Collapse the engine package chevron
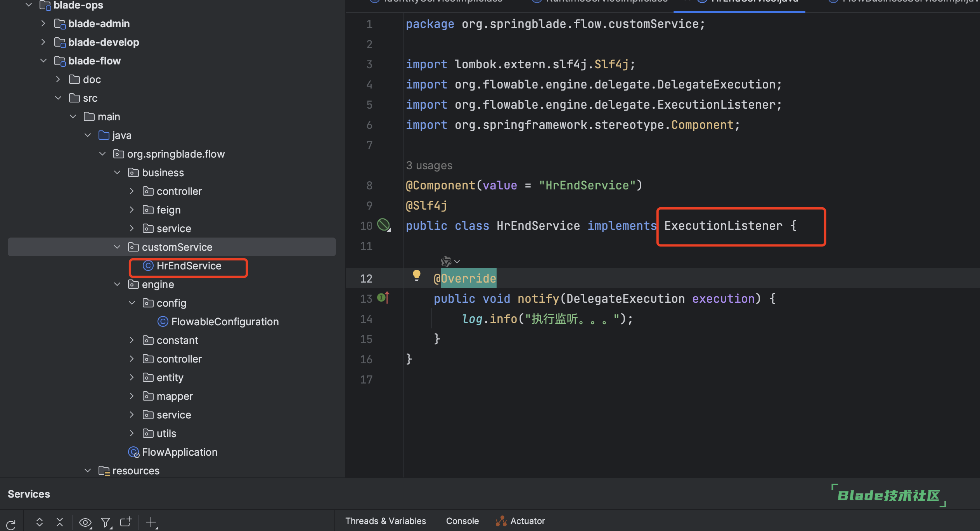 (117, 285)
